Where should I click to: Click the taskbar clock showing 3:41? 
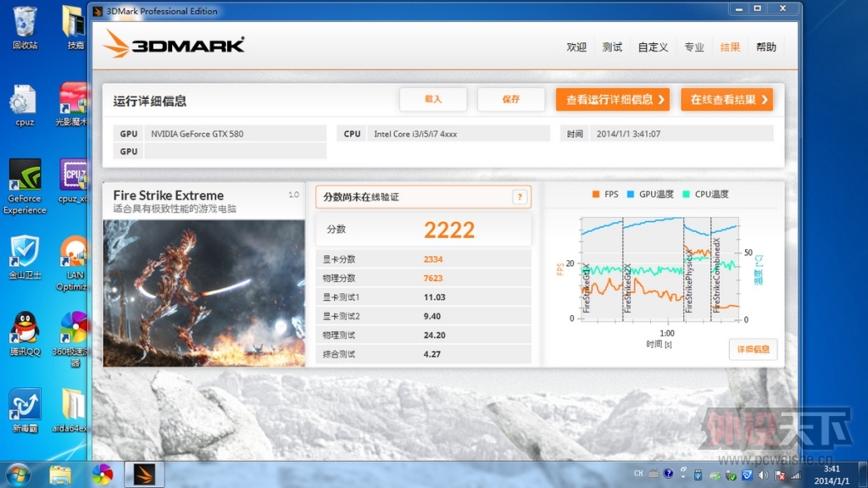tap(832, 474)
